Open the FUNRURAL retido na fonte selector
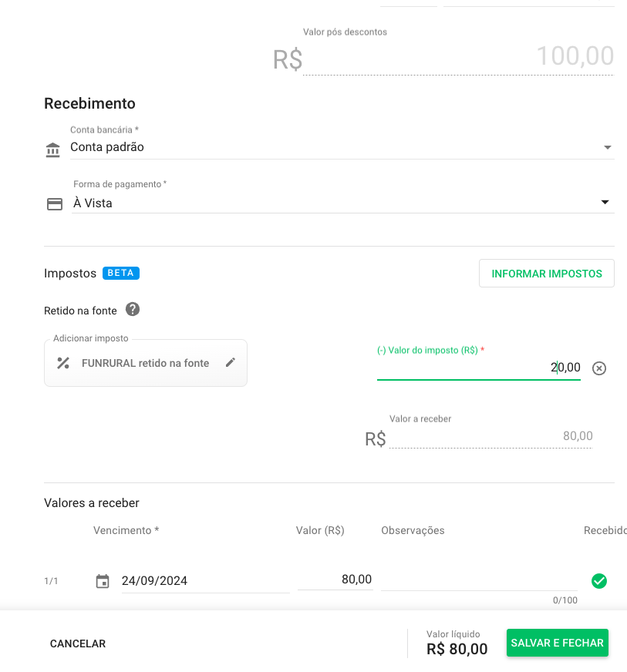 tap(145, 363)
